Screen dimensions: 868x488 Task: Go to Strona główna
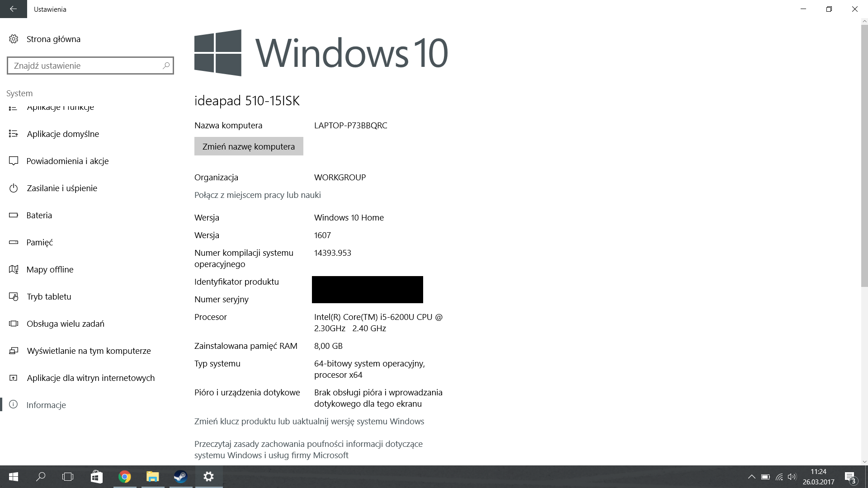point(53,39)
